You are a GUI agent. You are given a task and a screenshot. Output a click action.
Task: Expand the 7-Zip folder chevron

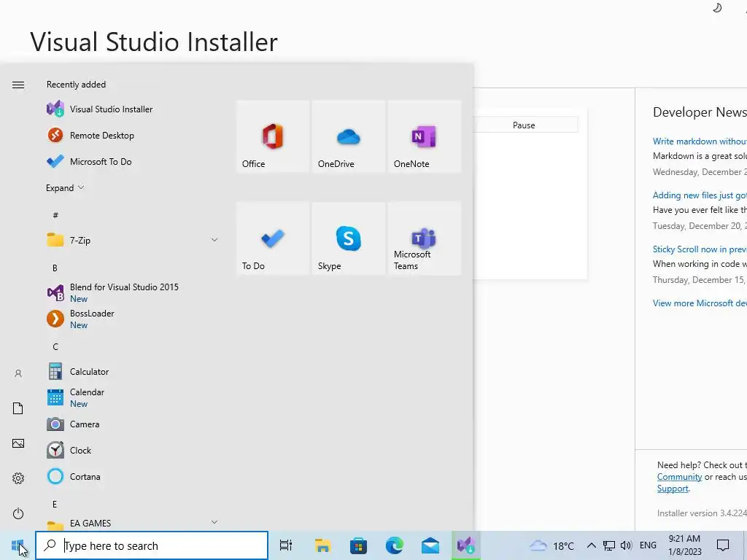coord(214,240)
